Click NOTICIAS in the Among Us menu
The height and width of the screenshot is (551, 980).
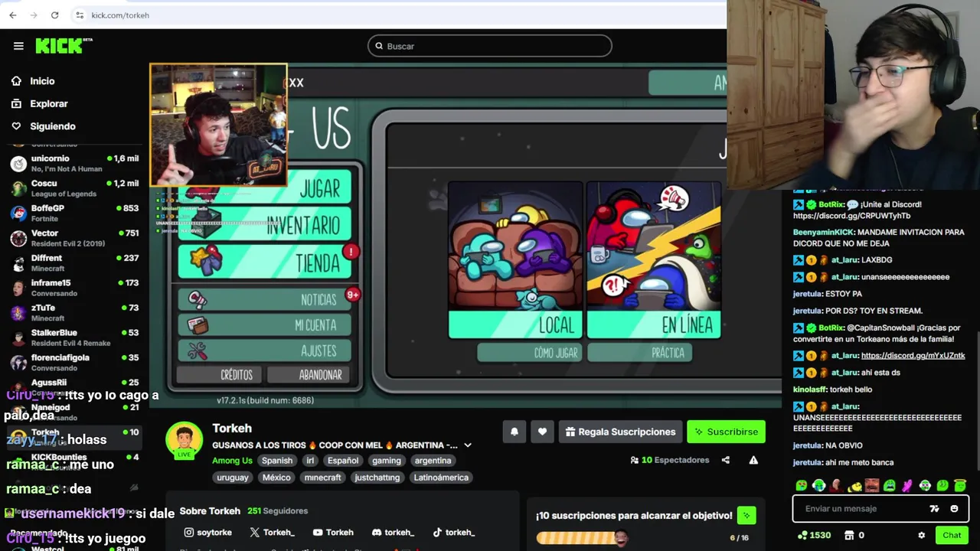coord(265,299)
